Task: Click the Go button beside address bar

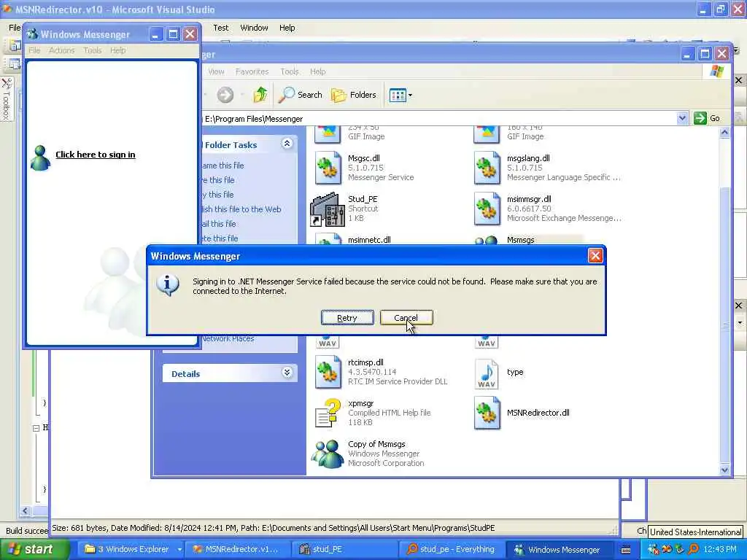Action: coord(707,118)
